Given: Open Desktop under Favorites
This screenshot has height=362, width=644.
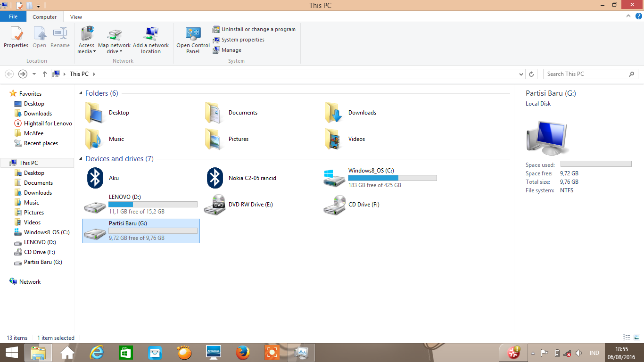Looking at the screenshot, I should 34,104.
